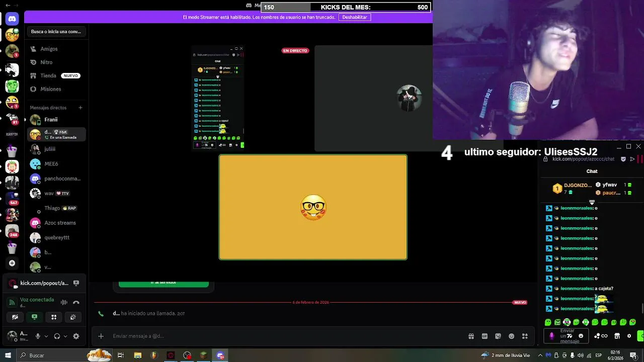Open Kick chat settings gear

click(629, 336)
